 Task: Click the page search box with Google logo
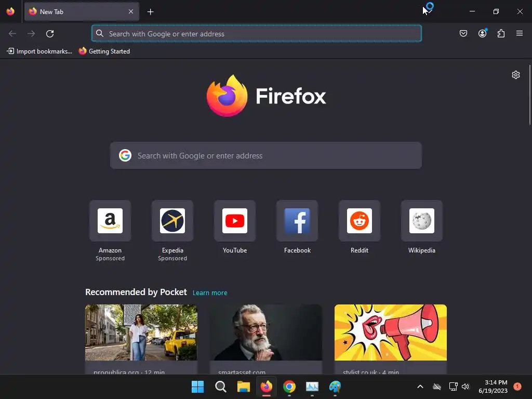click(x=266, y=156)
